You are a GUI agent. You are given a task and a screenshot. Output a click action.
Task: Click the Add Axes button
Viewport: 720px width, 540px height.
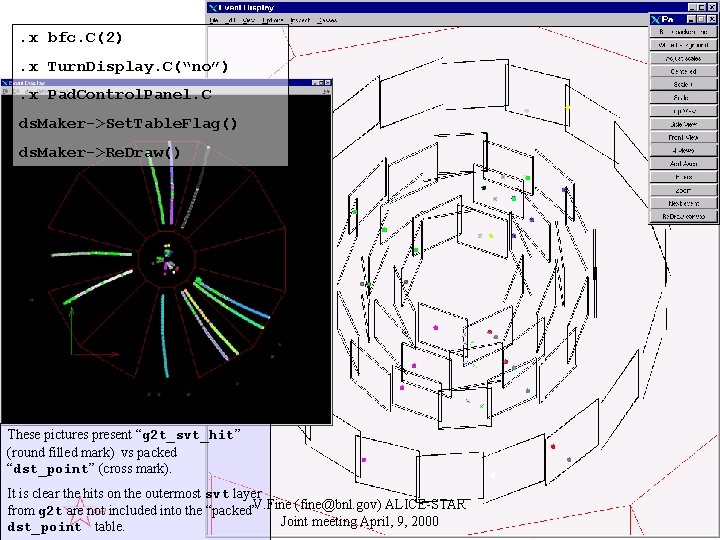coord(683,163)
